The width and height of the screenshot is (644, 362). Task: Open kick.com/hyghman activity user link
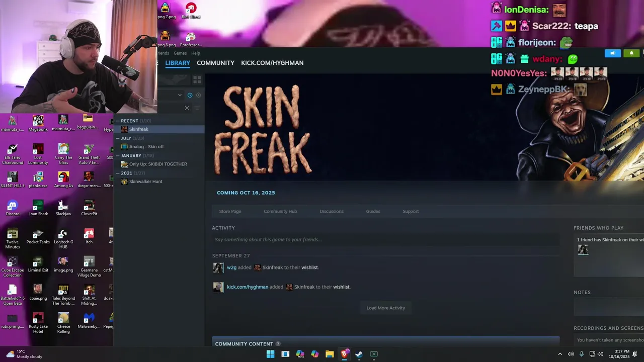click(x=247, y=287)
